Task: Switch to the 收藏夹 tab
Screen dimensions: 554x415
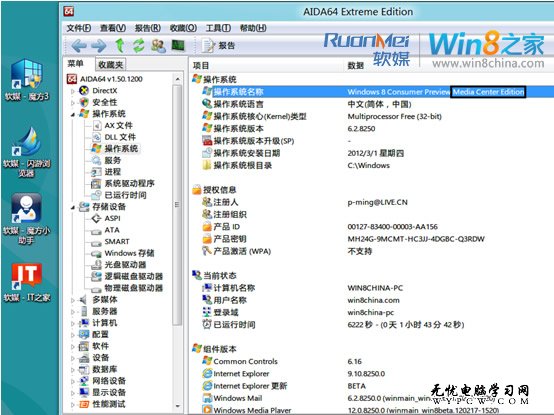Action: pyautogui.click(x=111, y=64)
